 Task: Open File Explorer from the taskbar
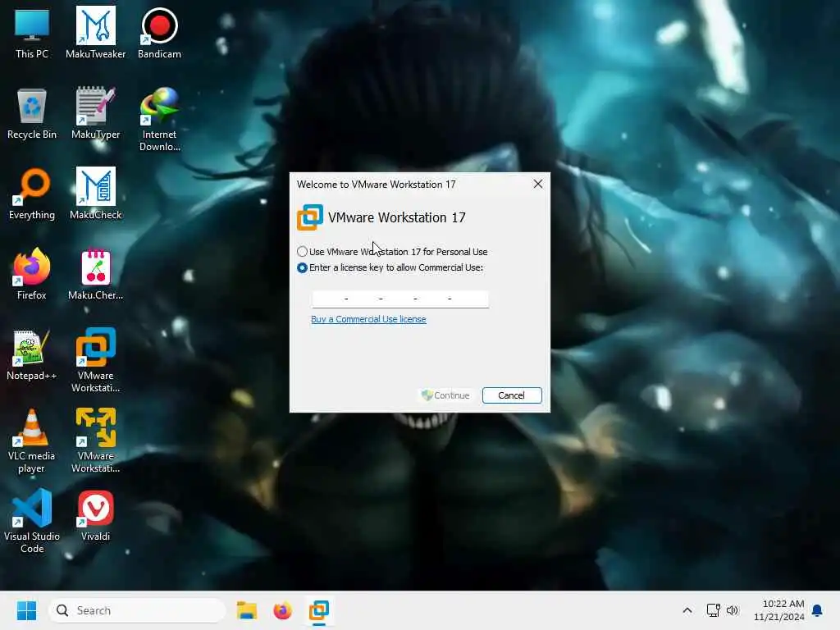point(247,610)
